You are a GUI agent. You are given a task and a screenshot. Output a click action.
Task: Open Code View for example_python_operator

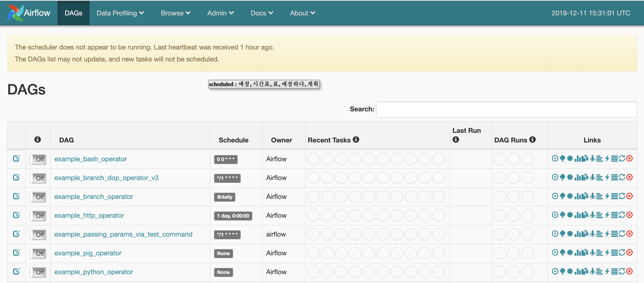tap(607, 271)
